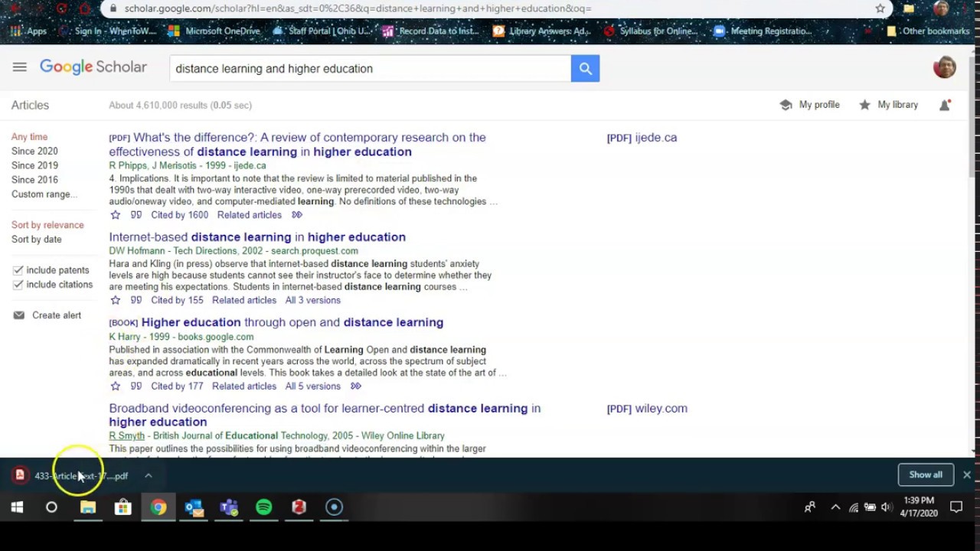Open the Other bookmarks folder
The image size is (980, 551).
928,31
